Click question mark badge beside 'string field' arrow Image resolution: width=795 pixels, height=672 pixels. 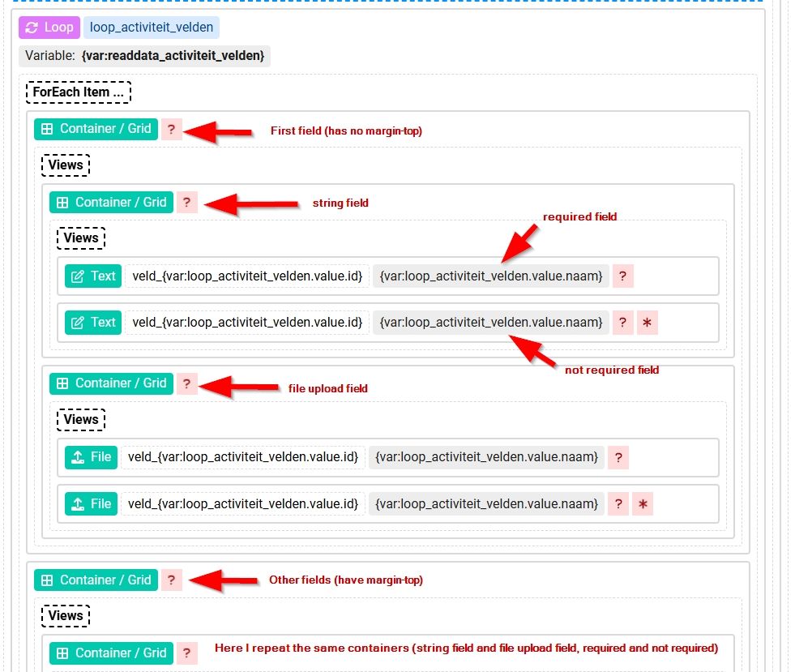point(186,203)
